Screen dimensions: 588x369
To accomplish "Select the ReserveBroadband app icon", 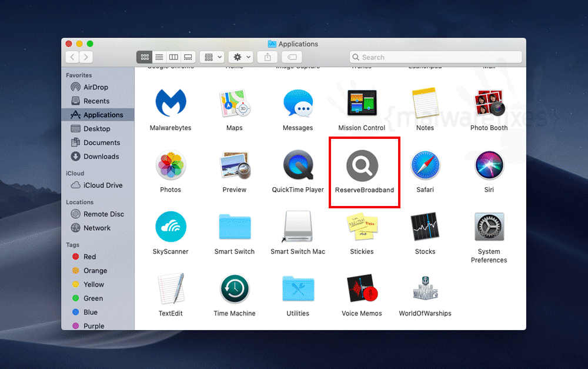I will tap(362, 165).
